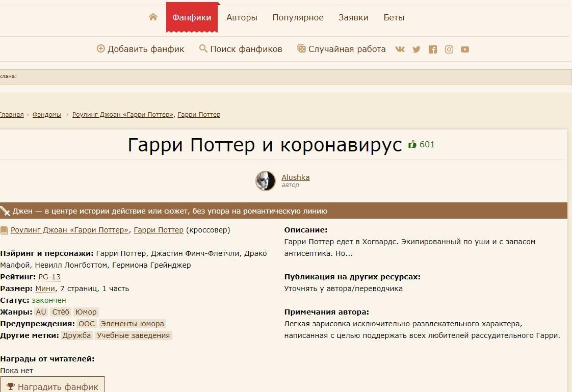Viewport: 572px width, 392px height.
Task: Click the PG-13 rating link
Action: pos(49,277)
